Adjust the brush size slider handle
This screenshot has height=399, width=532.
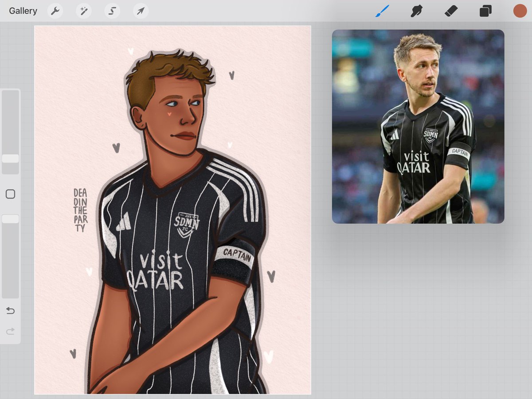pos(10,159)
